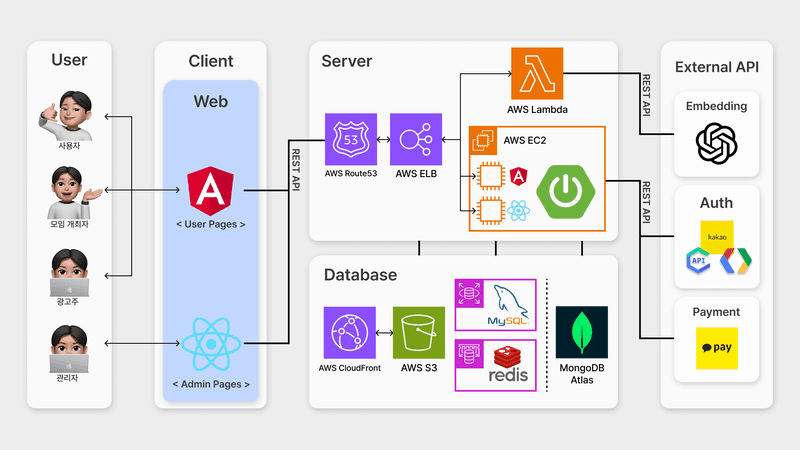
Task: Select the AWS Route53 icon
Action: click(x=351, y=139)
